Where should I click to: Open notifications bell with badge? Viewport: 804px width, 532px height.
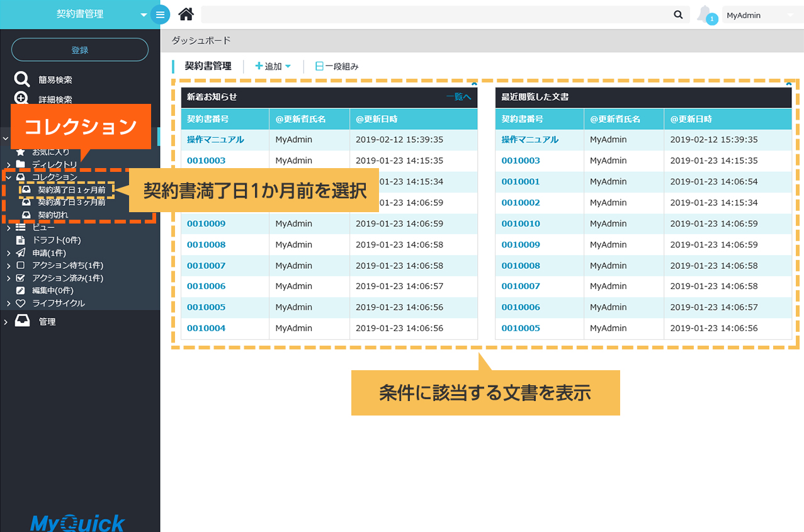(x=706, y=15)
